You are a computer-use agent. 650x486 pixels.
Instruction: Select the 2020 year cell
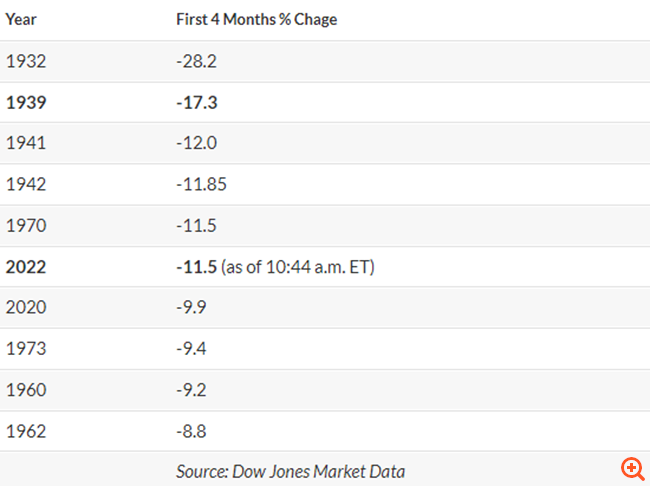coord(26,307)
